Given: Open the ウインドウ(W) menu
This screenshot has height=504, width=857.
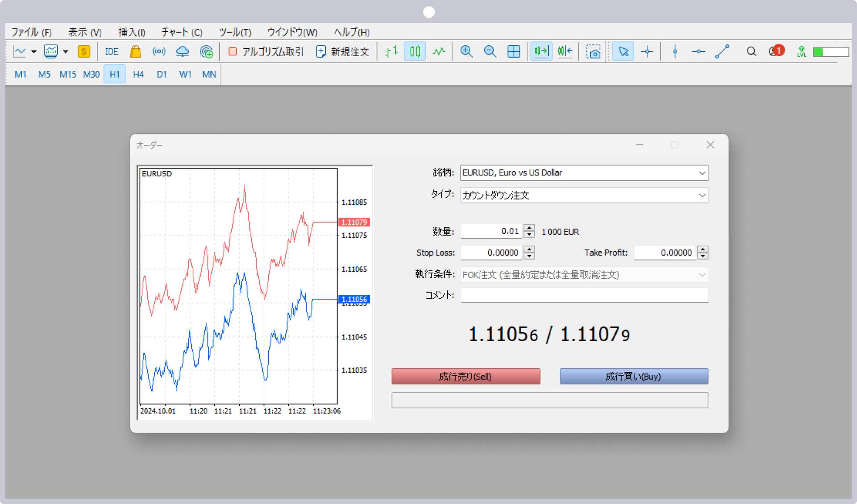Looking at the screenshot, I should point(292,32).
